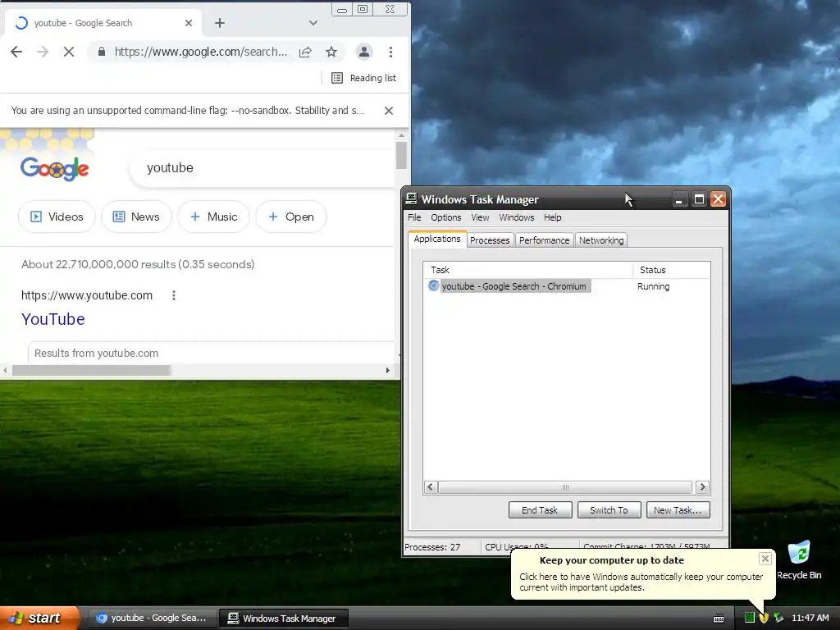The image size is (840, 630).
Task: Add Music to the search
Action: coord(214,217)
